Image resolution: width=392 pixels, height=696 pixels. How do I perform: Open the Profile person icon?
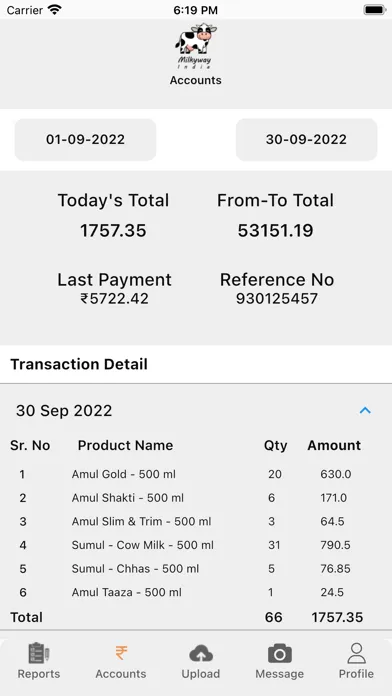356,653
